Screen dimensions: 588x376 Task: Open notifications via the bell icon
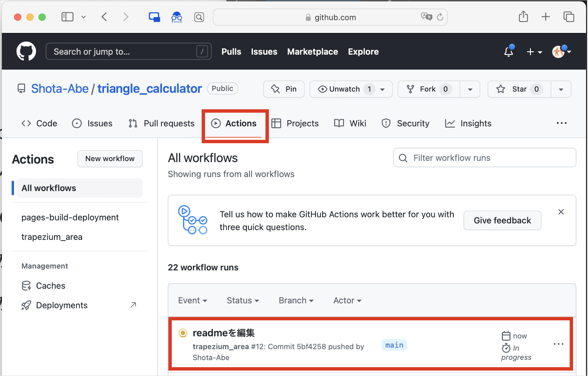pos(508,52)
